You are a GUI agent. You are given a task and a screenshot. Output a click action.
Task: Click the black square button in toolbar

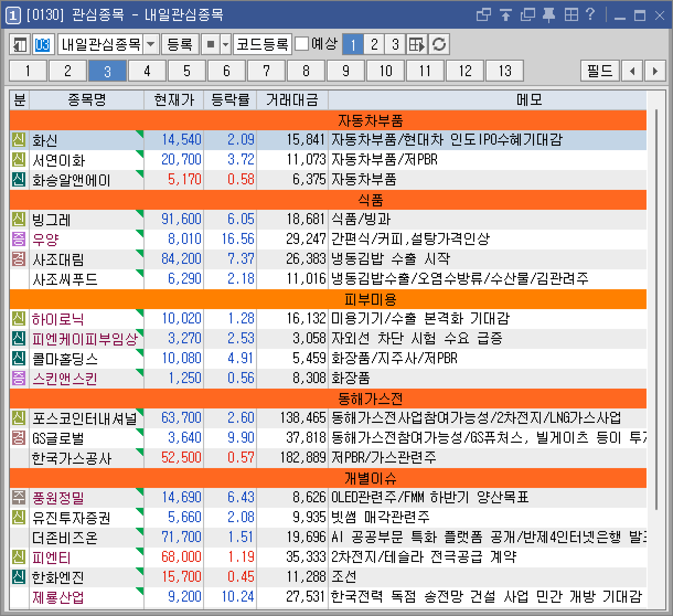point(210,44)
